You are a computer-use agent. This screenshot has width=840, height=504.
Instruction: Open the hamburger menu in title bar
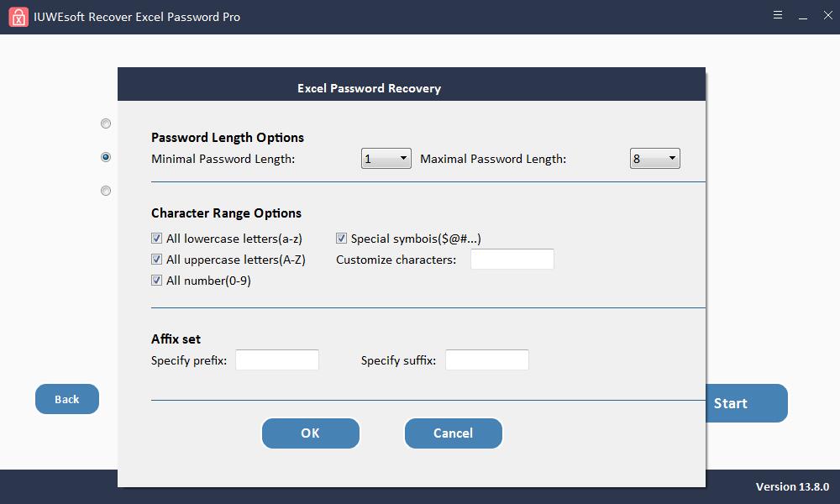778,15
